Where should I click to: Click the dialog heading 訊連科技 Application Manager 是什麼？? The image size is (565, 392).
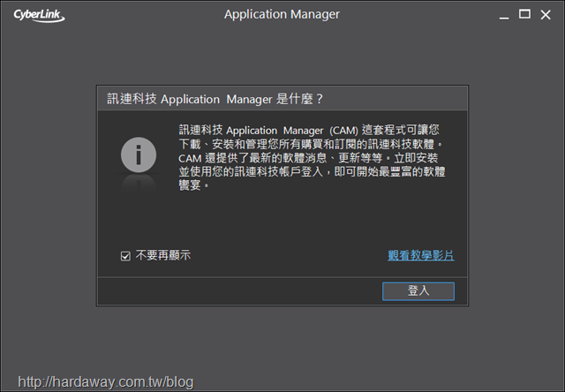[x=215, y=99]
